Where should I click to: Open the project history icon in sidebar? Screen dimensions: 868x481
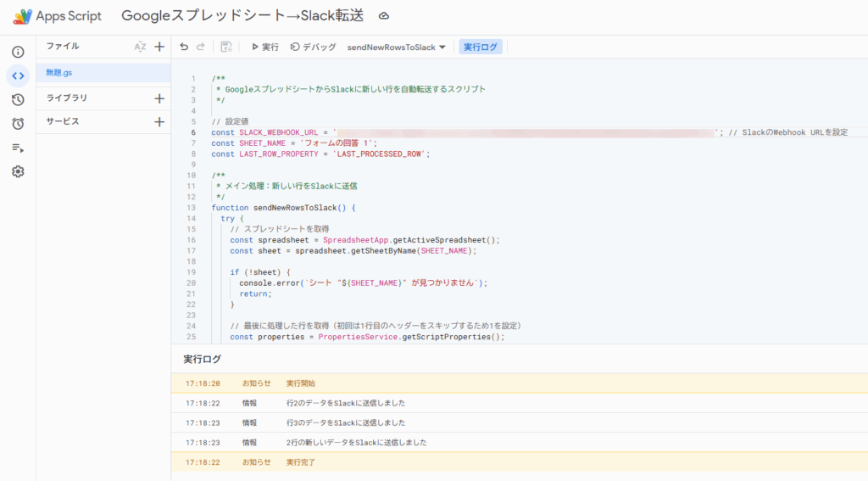tap(19, 100)
